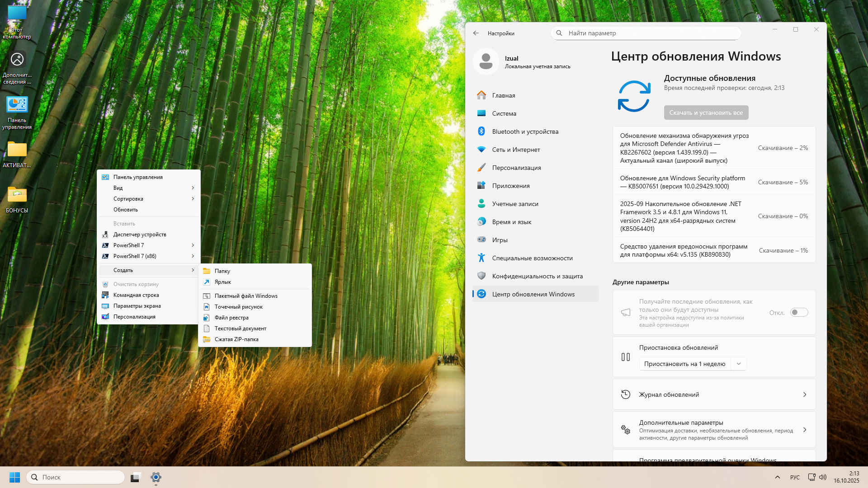Open Журнал обновлений chevron entry
This screenshot has height=488, width=868.
(x=804, y=394)
